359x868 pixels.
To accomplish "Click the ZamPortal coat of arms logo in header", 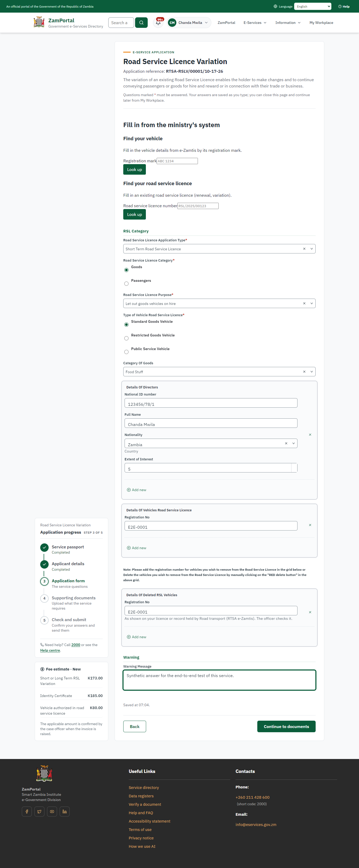I will [39, 22].
